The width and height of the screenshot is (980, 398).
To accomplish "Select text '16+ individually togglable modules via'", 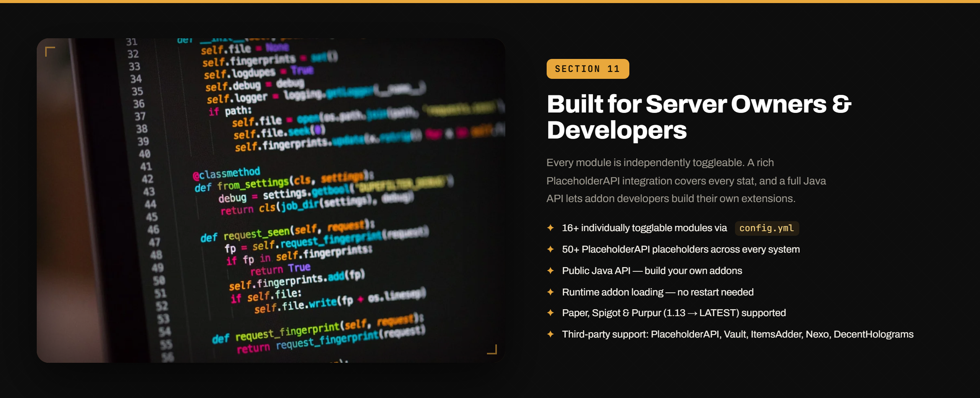I will [x=644, y=228].
